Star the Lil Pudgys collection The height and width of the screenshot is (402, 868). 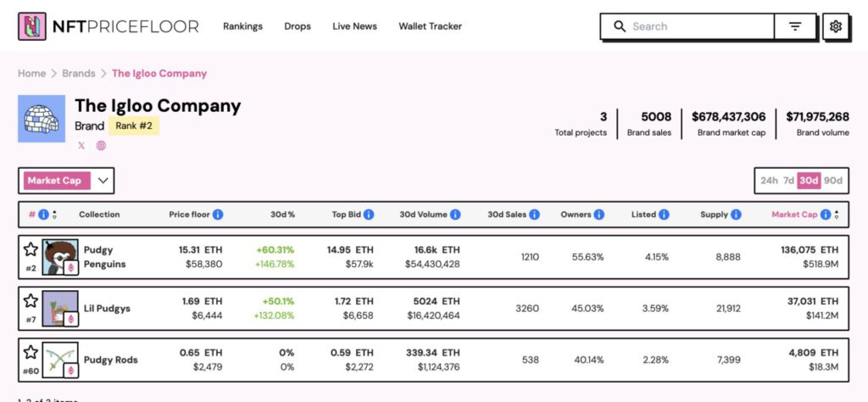point(31,301)
